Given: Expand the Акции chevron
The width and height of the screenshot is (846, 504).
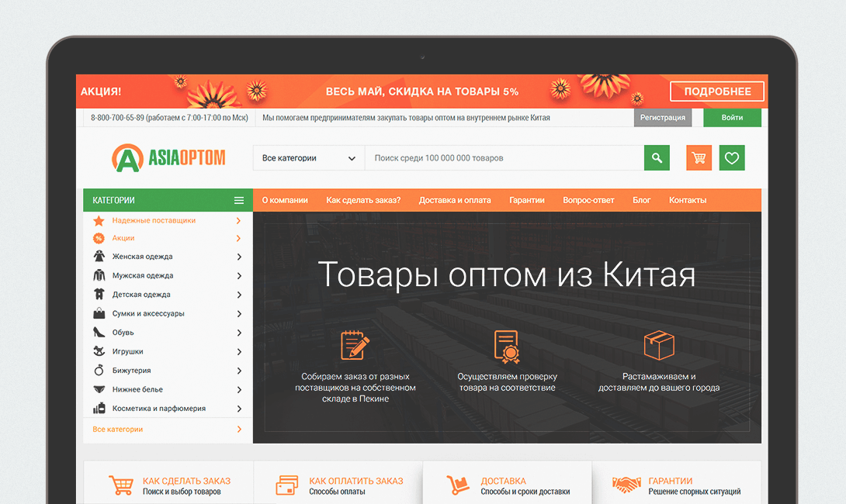Looking at the screenshot, I should click(238, 238).
